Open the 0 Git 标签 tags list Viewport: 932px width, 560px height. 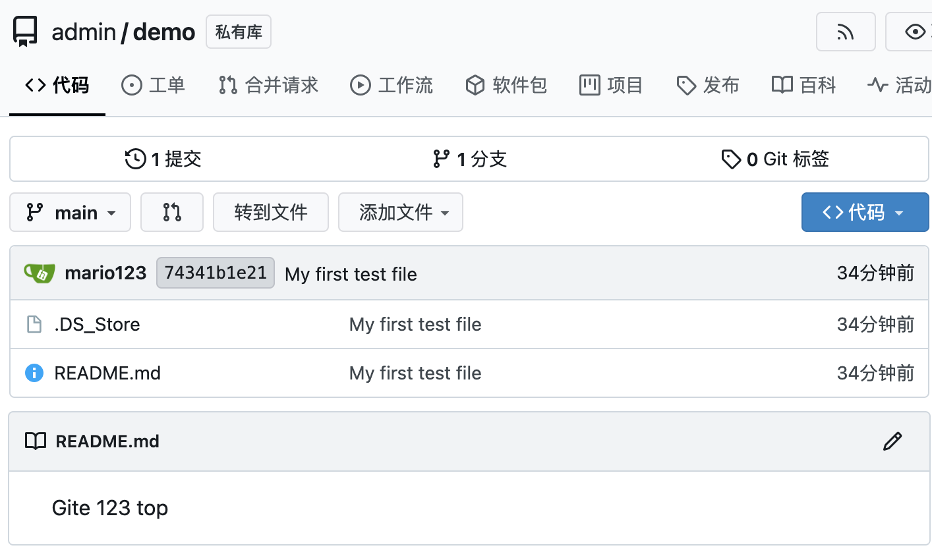(775, 159)
